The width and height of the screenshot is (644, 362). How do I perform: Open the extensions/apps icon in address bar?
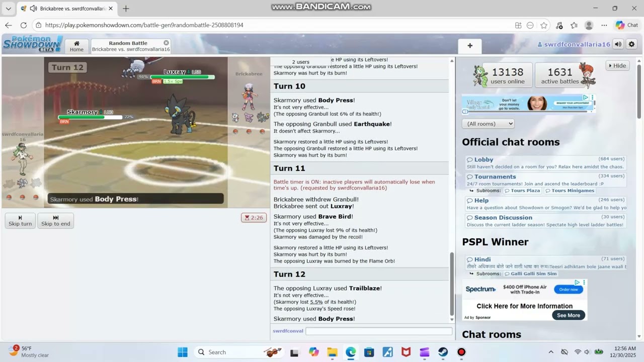518,25
